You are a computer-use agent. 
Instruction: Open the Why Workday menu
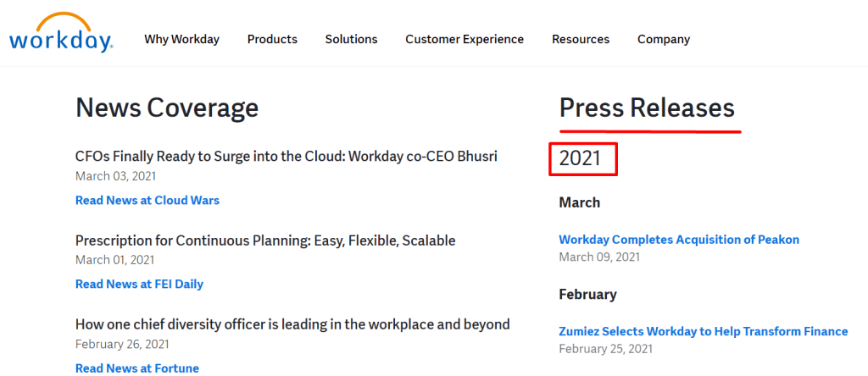(x=182, y=39)
